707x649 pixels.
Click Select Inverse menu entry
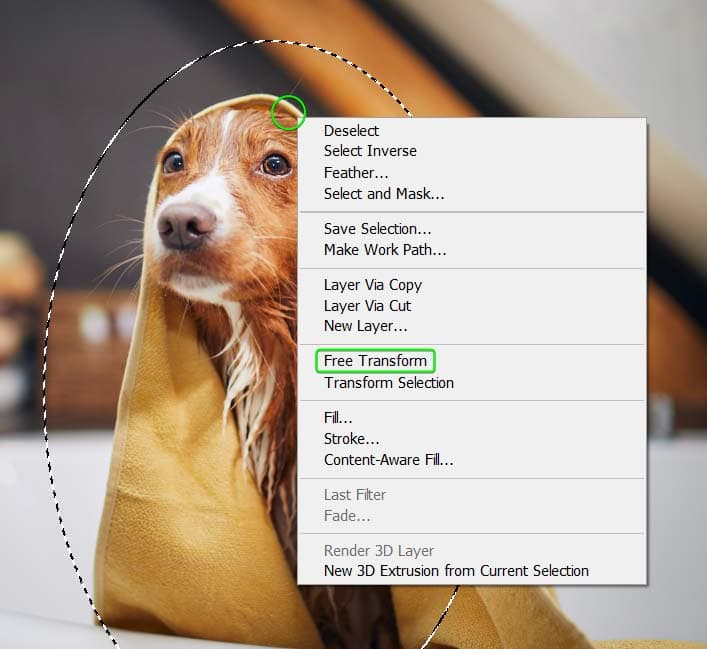pos(472,151)
